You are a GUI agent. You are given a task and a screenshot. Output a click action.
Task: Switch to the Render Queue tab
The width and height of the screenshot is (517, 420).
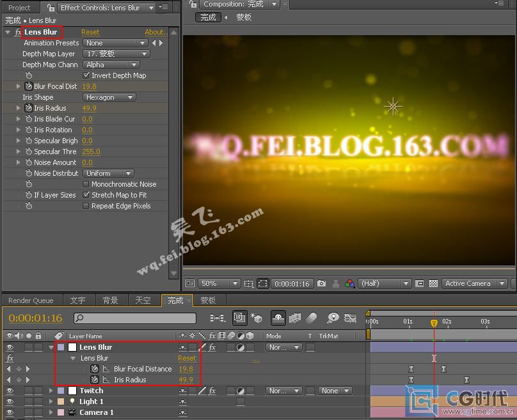(31, 300)
